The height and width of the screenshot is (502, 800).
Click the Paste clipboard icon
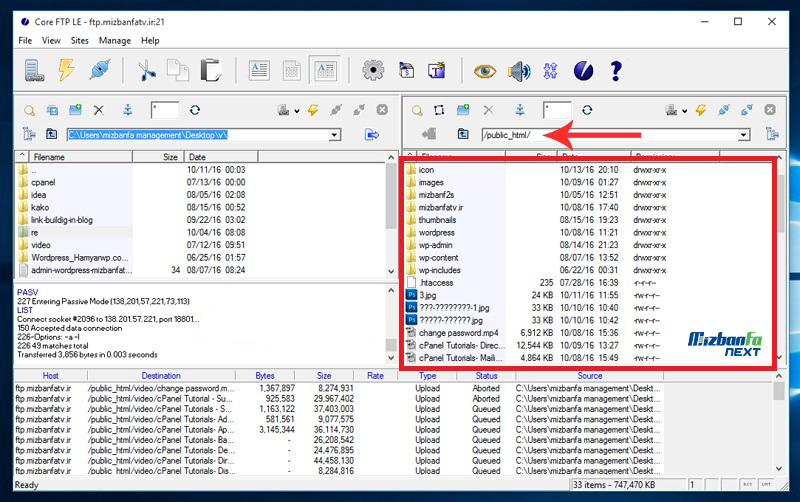coord(210,70)
